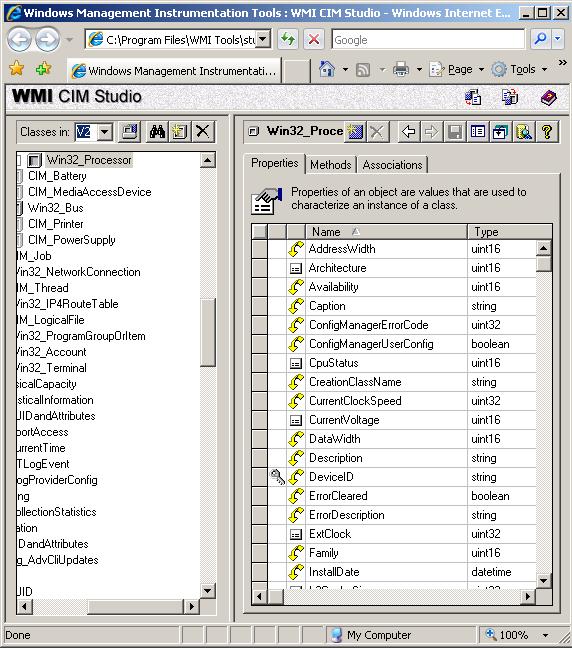572x648 pixels.
Task: Click the Home icon in IE toolbar
Action: [327, 69]
